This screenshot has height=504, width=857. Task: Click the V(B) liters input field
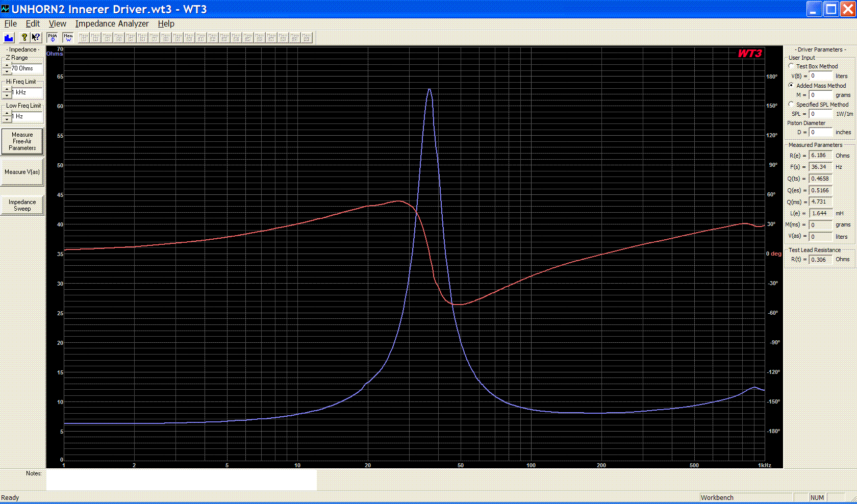coord(821,76)
